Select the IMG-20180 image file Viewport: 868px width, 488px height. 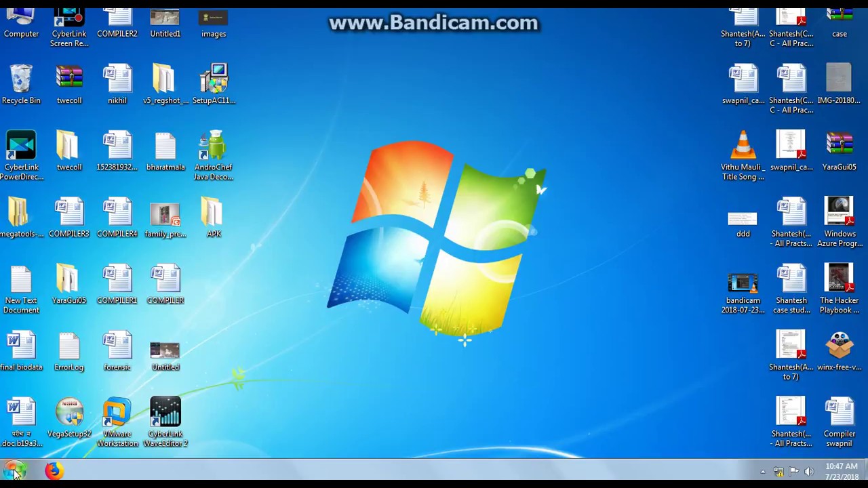tap(840, 84)
